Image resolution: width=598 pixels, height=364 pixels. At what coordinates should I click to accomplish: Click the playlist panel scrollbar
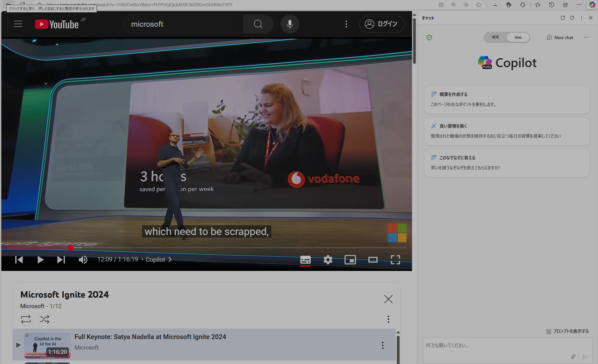pyautogui.click(x=398, y=349)
